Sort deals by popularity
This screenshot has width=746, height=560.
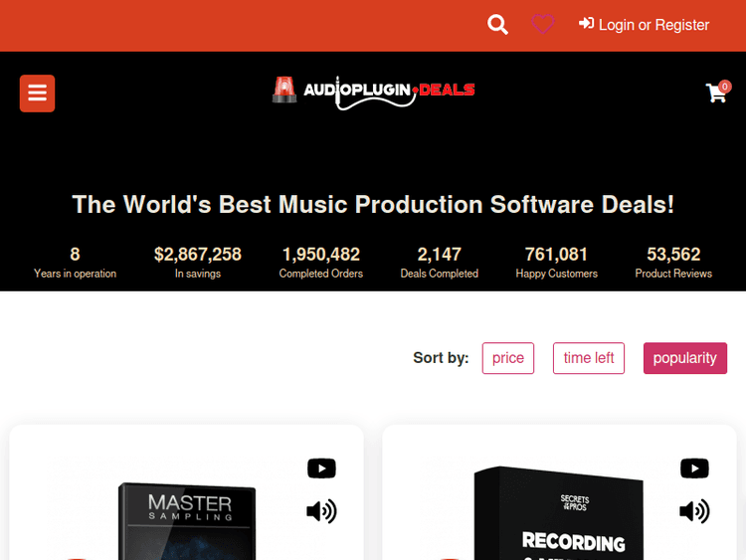coord(685,358)
